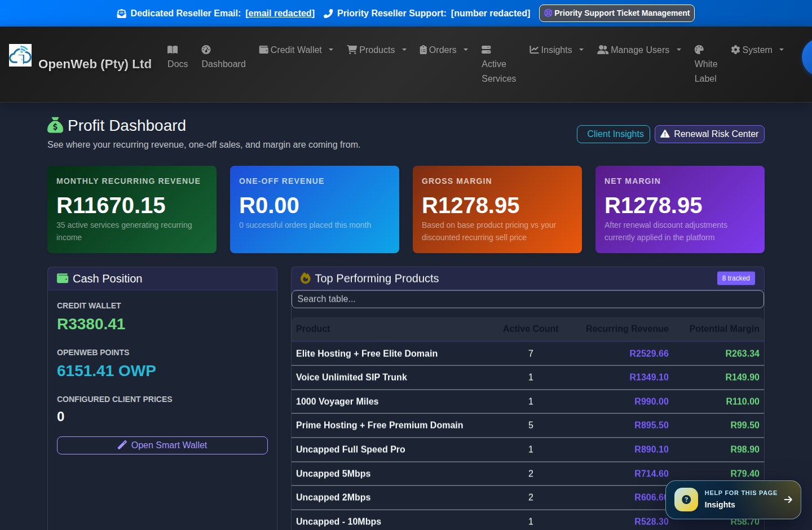This screenshot has height=530, width=812.
Task: Click Voice Unlimited SIP Trunk row
Action: [528, 377]
